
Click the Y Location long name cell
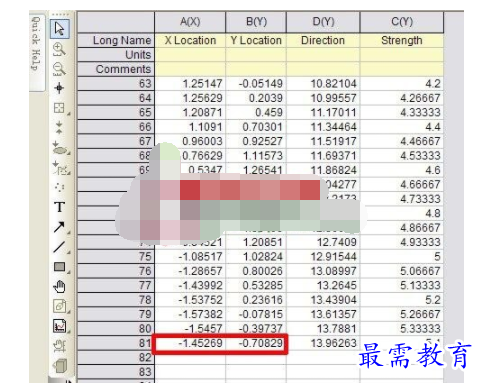[x=256, y=40]
